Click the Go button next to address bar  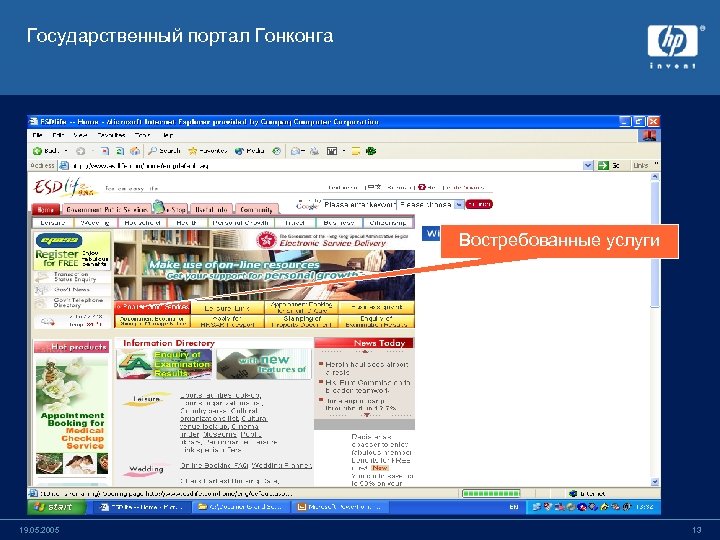(x=609, y=165)
